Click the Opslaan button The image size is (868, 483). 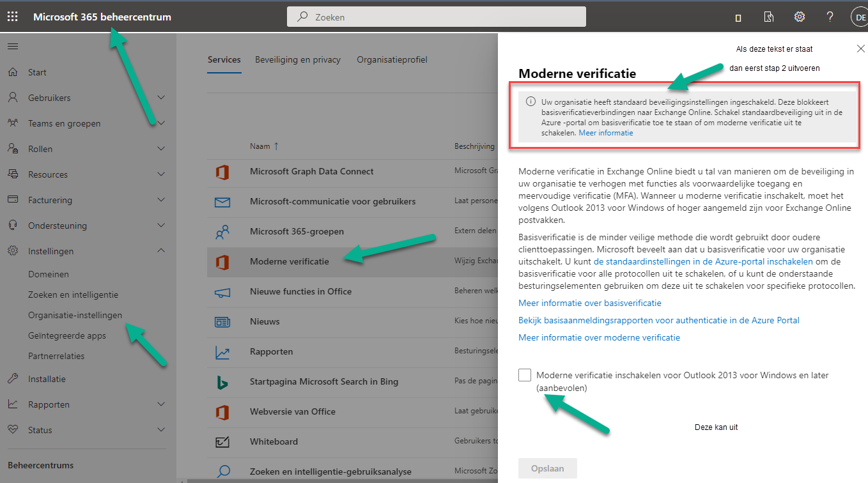(548, 468)
